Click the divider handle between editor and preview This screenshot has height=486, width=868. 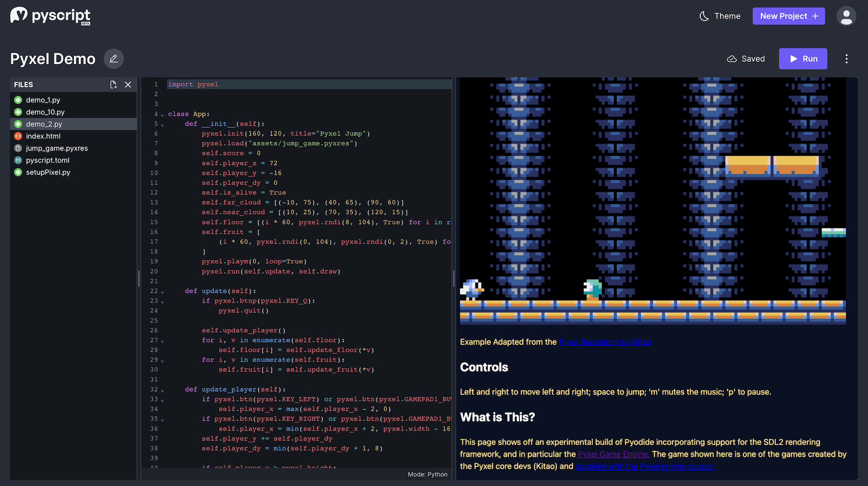[453, 279]
